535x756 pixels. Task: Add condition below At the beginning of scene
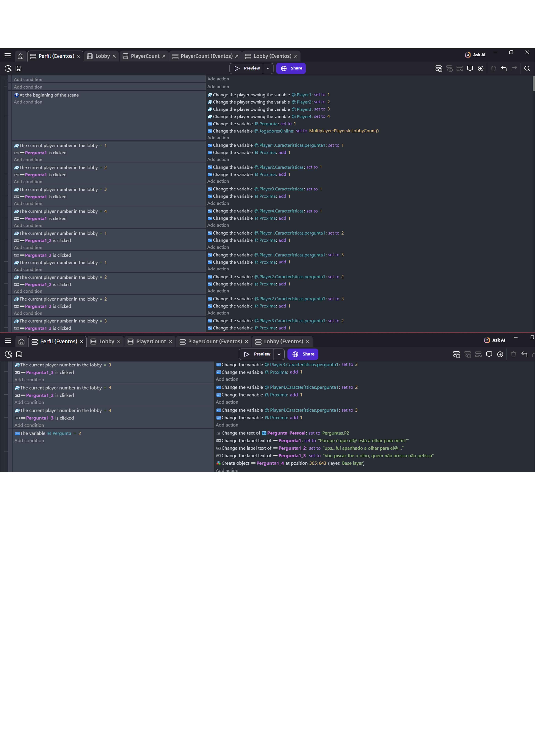pyautogui.click(x=28, y=102)
